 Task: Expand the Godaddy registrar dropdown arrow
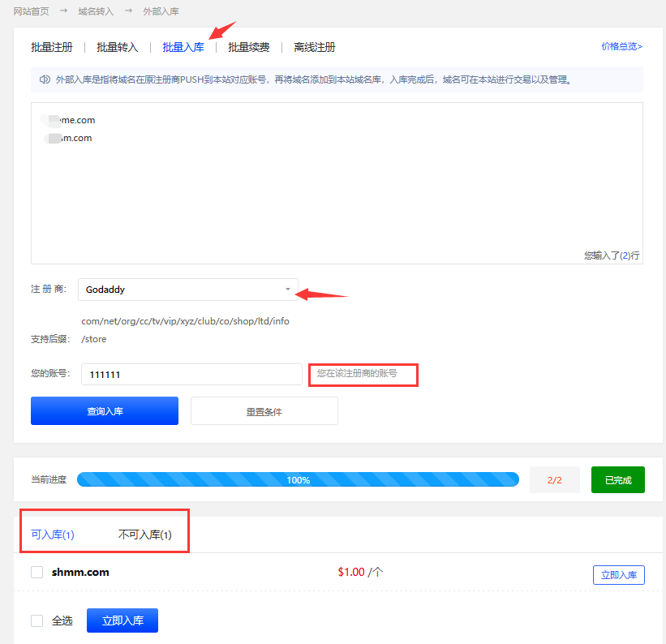(287, 290)
